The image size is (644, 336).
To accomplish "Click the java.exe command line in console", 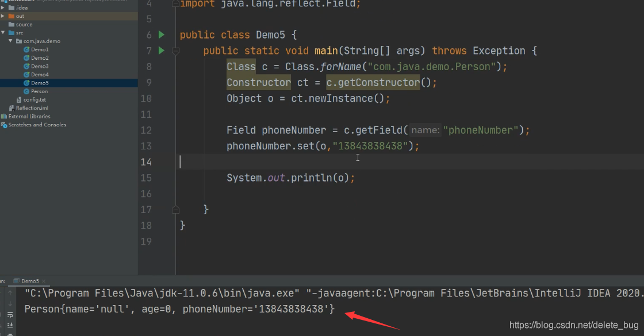I will click(333, 293).
